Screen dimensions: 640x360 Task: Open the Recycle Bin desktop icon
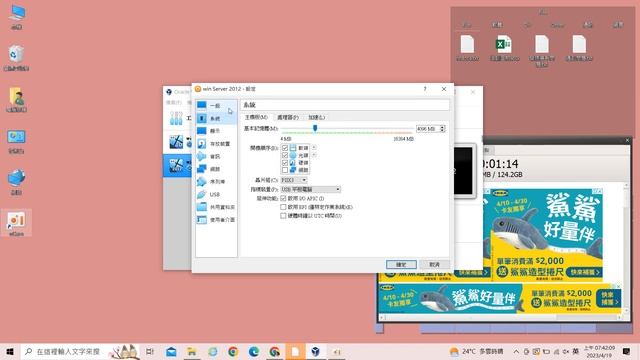pyautogui.click(x=16, y=58)
